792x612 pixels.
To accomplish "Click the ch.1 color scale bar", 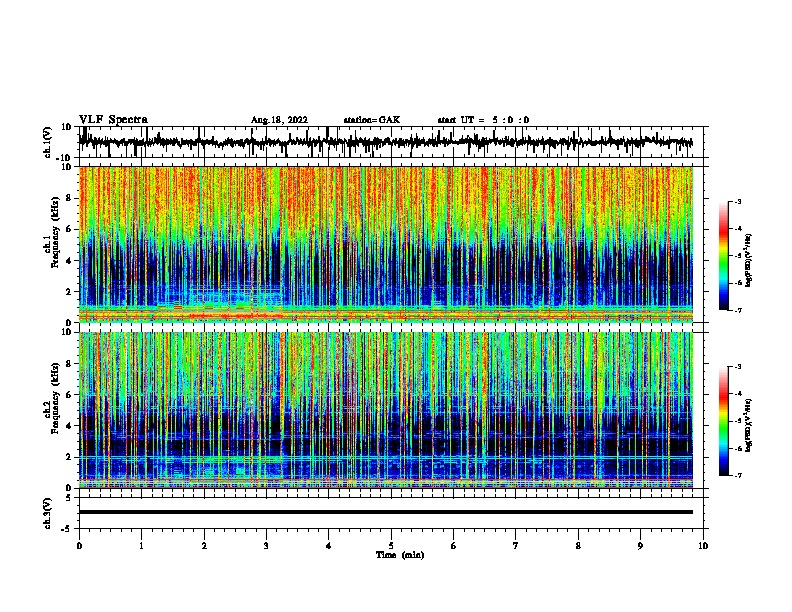I will pos(724,256).
